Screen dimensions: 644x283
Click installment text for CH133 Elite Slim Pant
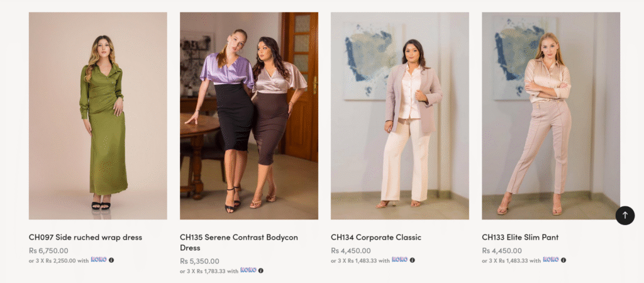pos(511,260)
